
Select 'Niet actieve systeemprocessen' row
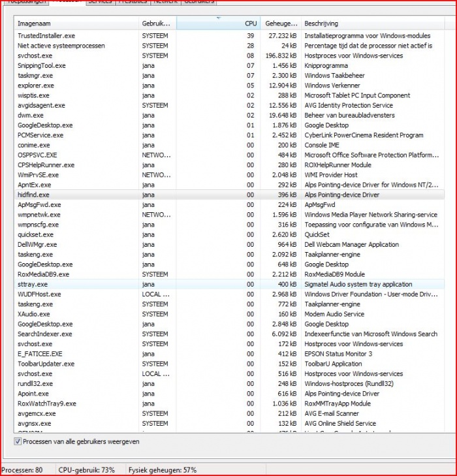(x=229, y=46)
